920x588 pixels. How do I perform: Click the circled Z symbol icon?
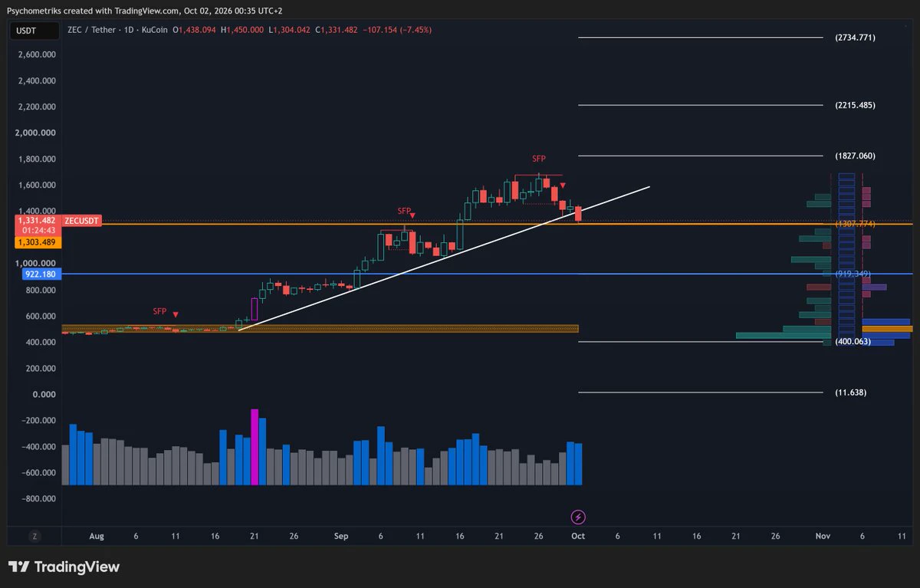point(34,537)
